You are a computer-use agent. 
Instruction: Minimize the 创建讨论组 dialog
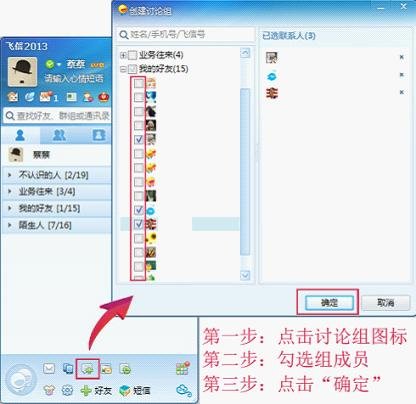click(381, 7)
